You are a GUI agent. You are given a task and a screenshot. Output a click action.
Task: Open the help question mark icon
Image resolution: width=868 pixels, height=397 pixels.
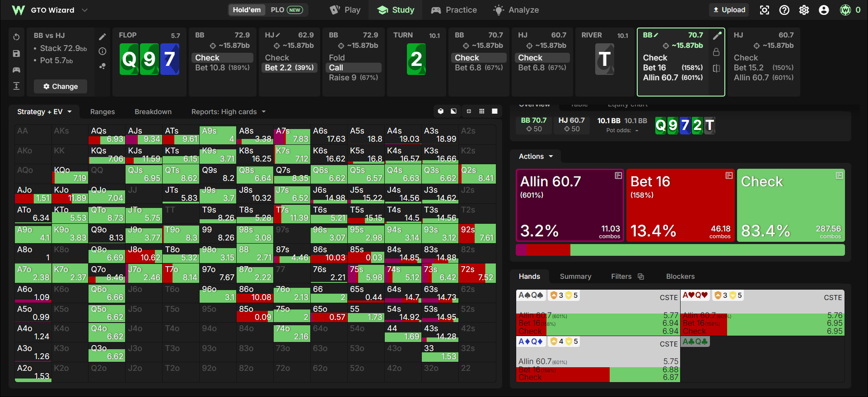[784, 10]
